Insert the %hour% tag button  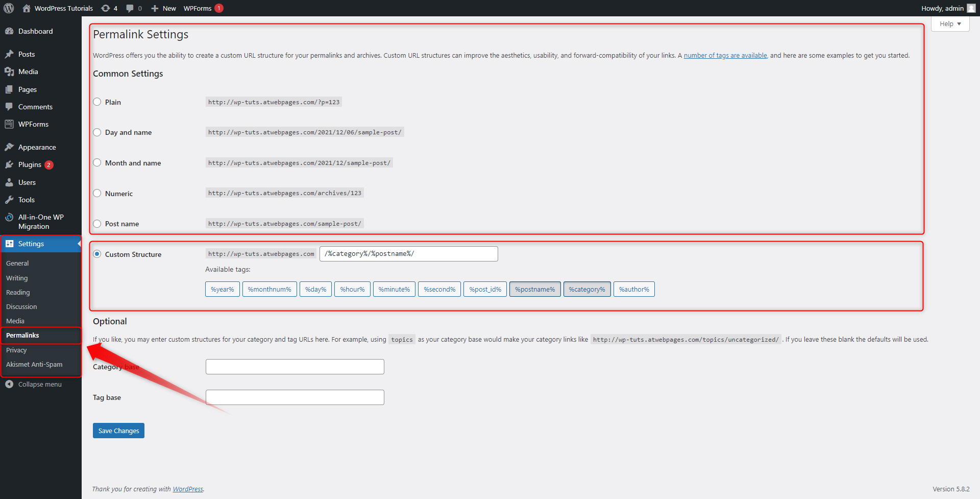coord(353,289)
